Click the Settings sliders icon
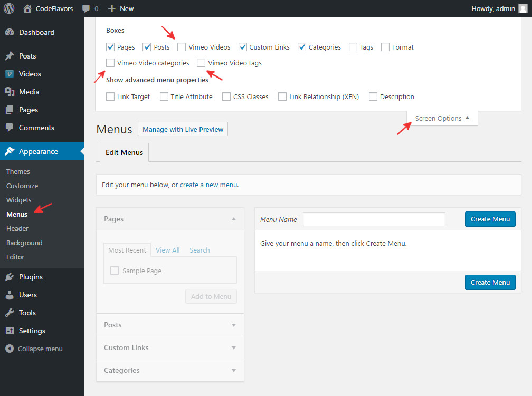The width and height of the screenshot is (532, 396). (x=9, y=331)
